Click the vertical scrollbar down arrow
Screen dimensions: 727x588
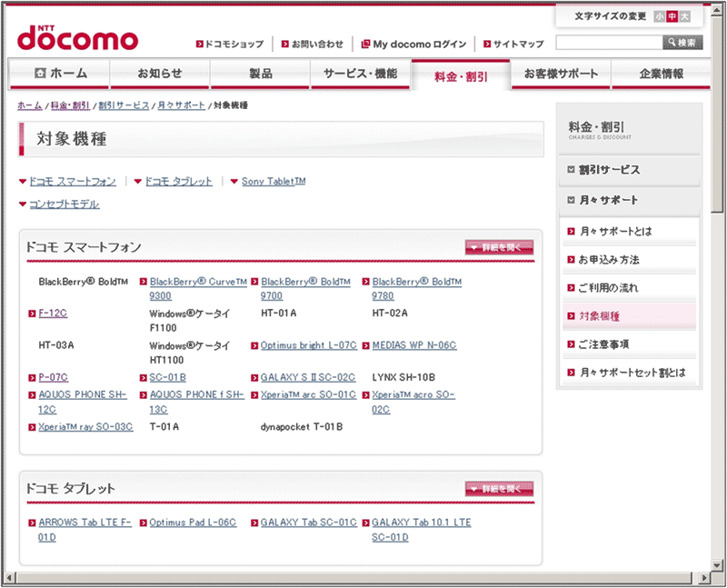pyautogui.click(x=717, y=564)
